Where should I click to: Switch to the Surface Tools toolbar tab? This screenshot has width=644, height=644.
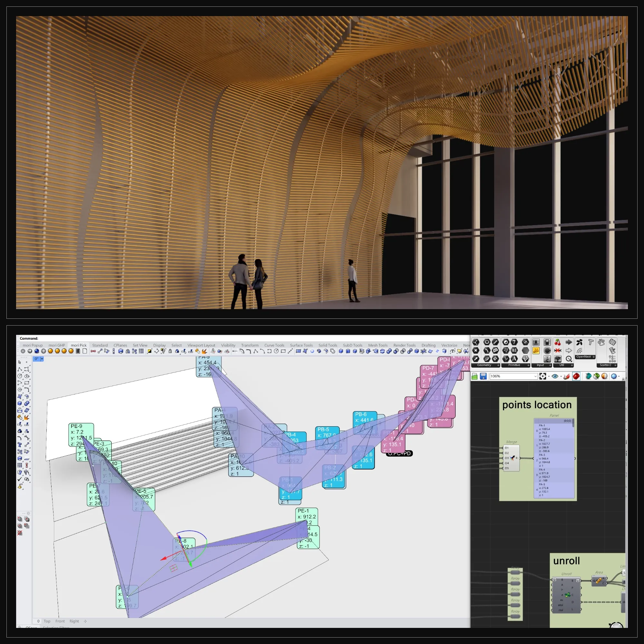pos(301,345)
